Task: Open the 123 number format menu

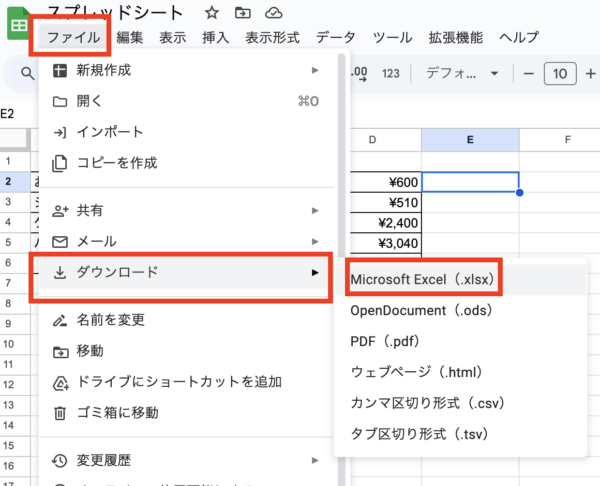Action: click(390, 73)
